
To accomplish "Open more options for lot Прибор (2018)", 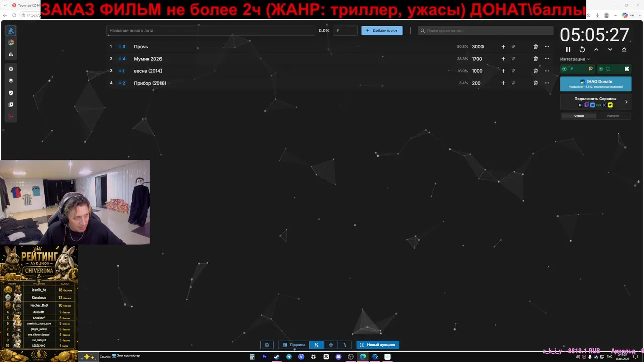I will click(547, 83).
